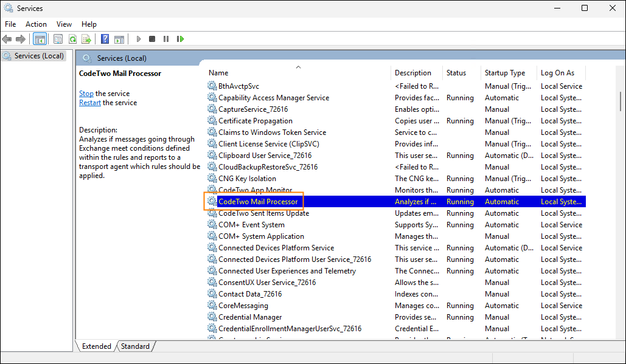Viewport: 626px width, 364px height.
Task: Switch to the Standard tab
Action: [x=135, y=346]
